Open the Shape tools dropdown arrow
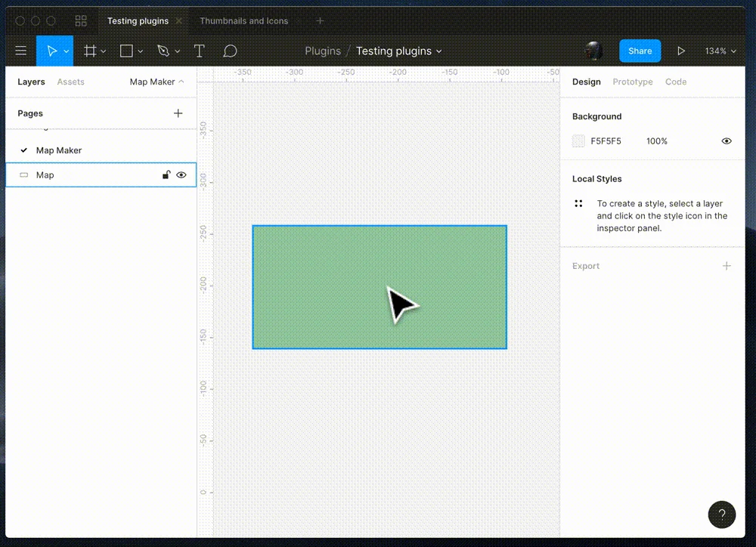The width and height of the screenshot is (756, 547). pyautogui.click(x=141, y=51)
